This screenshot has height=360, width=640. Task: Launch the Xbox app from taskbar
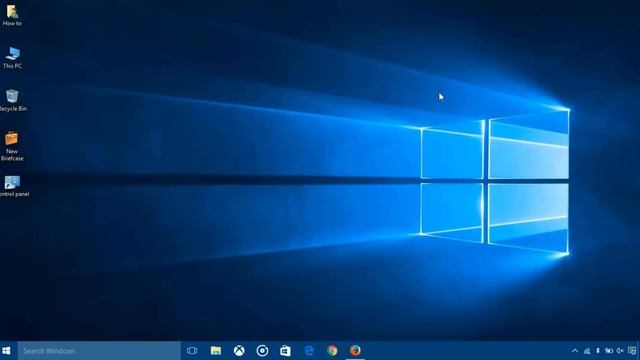pos(239,351)
